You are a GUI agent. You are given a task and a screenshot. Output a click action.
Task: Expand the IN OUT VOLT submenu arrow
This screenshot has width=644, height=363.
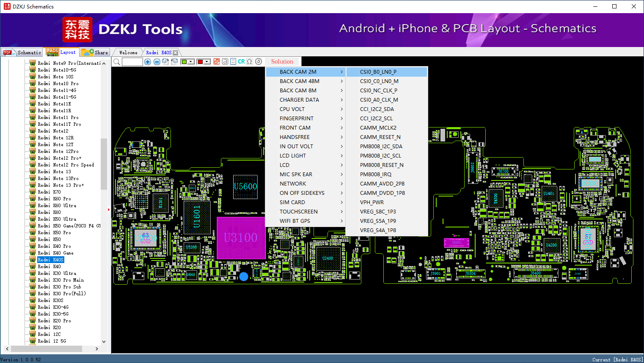(341, 147)
